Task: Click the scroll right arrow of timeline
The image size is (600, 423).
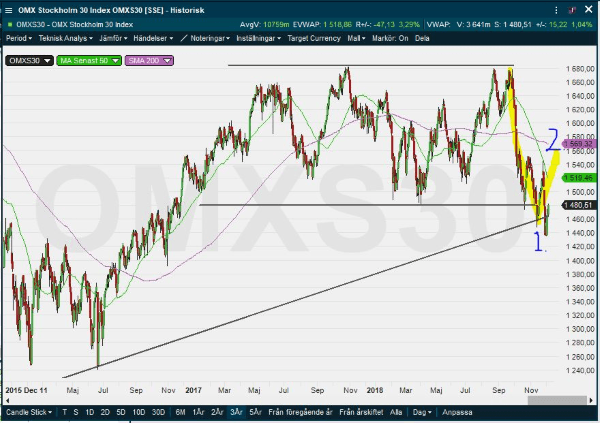Action: 591,400
